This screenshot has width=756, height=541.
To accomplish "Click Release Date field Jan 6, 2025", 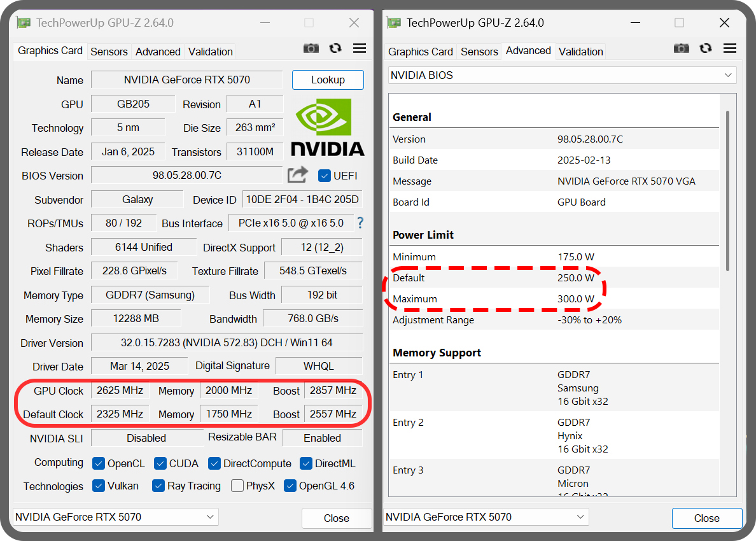I will [x=128, y=151].
